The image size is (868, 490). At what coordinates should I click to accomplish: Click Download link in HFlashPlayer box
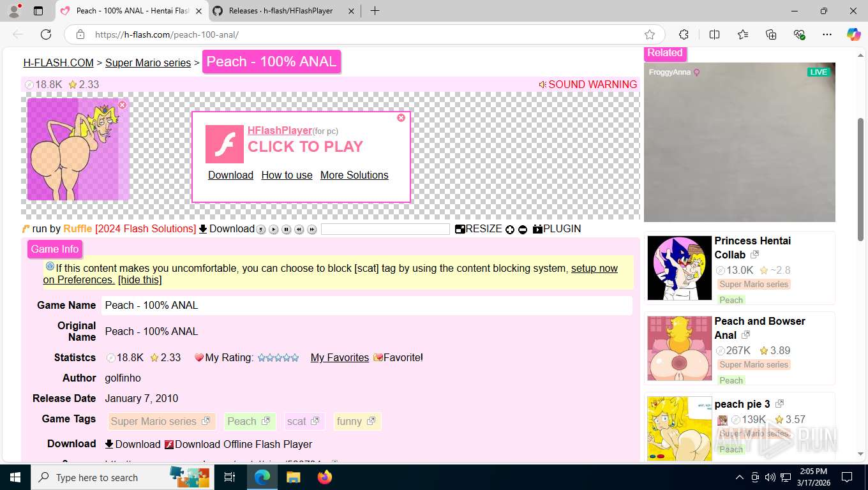click(230, 175)
